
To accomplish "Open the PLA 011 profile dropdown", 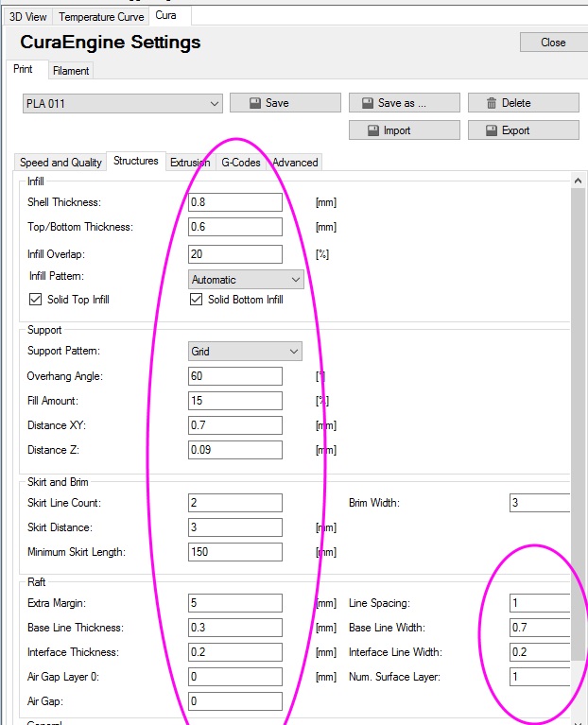I will coord(123,104).
